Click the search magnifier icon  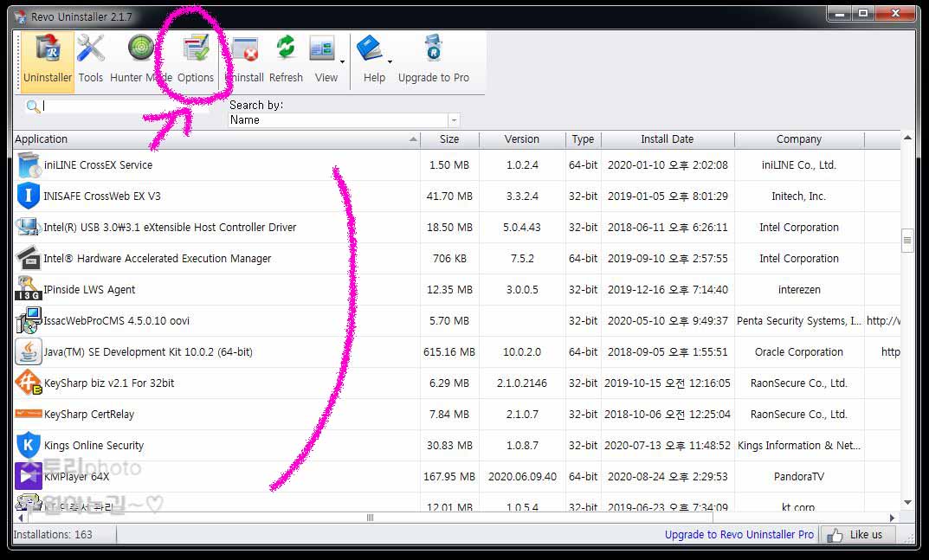point(33,106)
